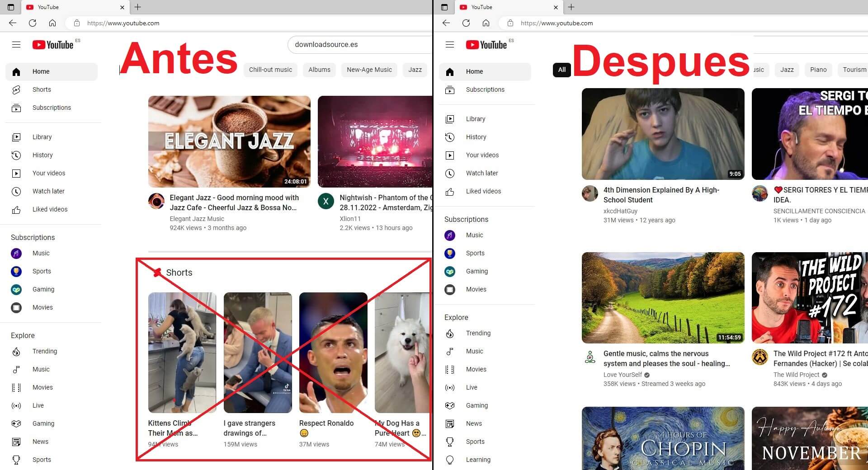Open The Wild Project #172 thumbnail
The height and width of the screenshot is (470, 868).
pos(810,298)
